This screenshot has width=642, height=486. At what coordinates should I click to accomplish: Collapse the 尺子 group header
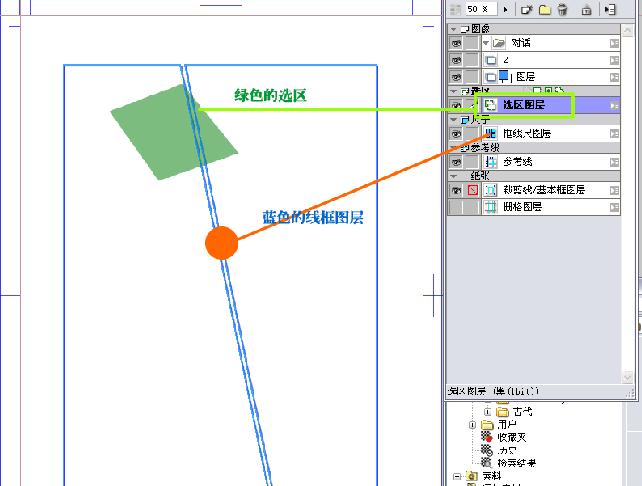tap(453, 120)
